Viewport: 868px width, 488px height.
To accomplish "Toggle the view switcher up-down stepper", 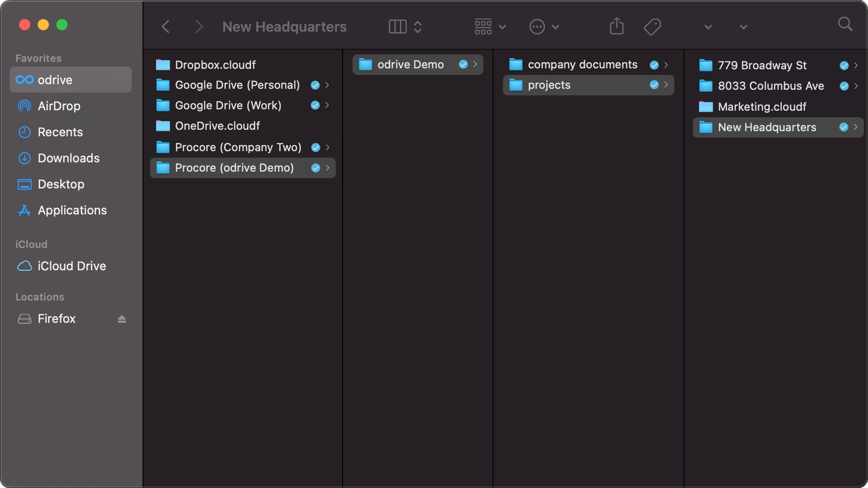I will [x=418, y=27].
